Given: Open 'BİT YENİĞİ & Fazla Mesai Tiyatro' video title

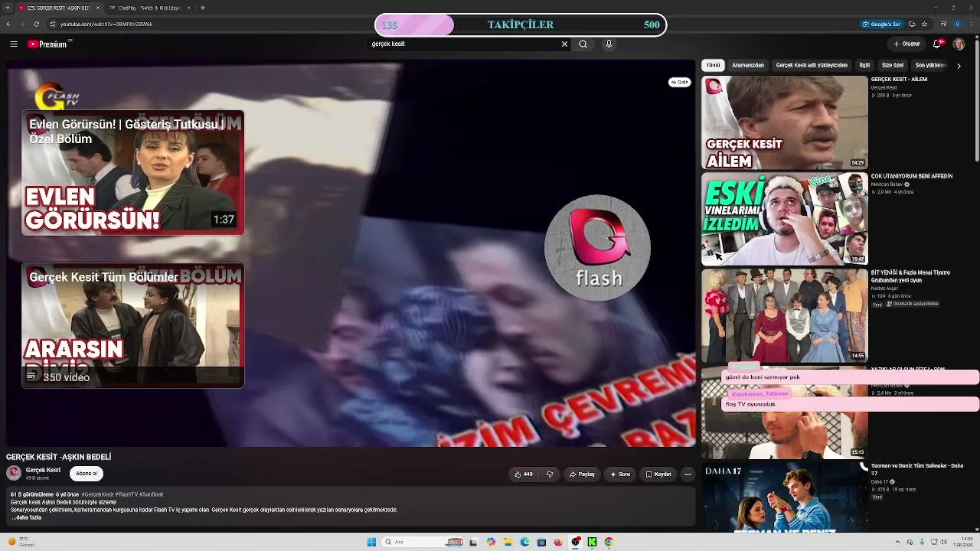Looking at the screenshot, I should point(911,276).
